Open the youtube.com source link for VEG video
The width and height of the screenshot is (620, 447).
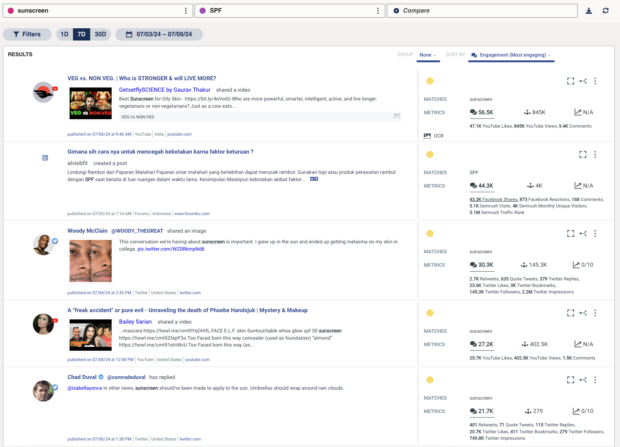pyautogui.click(x=179, y=134)
